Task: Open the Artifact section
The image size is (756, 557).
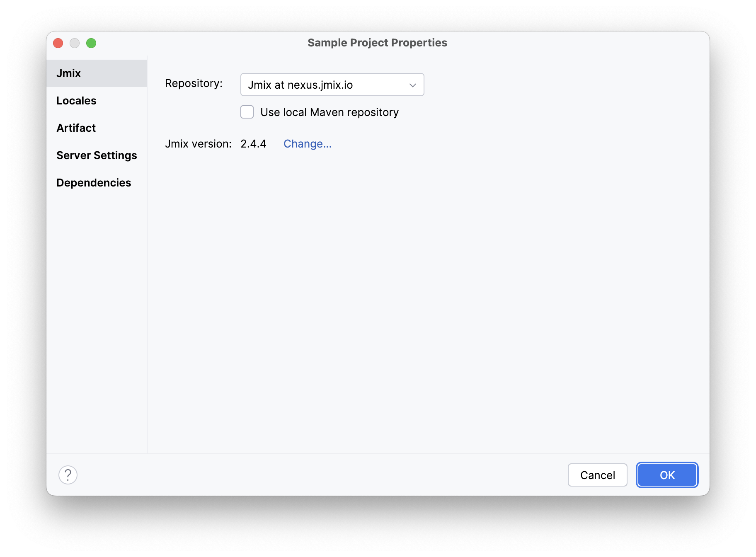Action: [76, 128]
